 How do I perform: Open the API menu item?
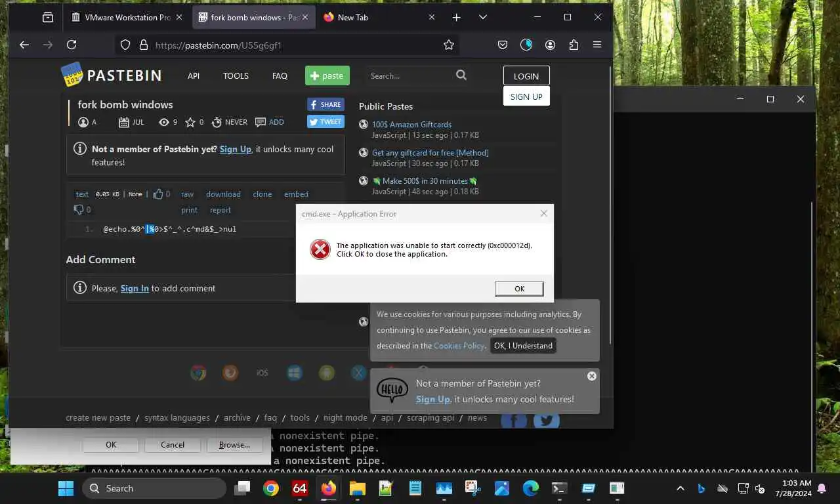click(194, 75)
